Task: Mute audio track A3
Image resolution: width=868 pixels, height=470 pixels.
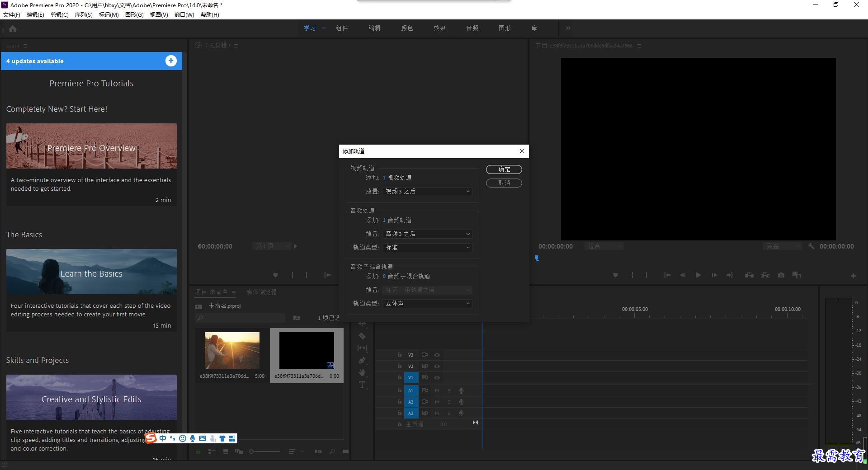Action: pyautogui.click(x=437, y=413)
